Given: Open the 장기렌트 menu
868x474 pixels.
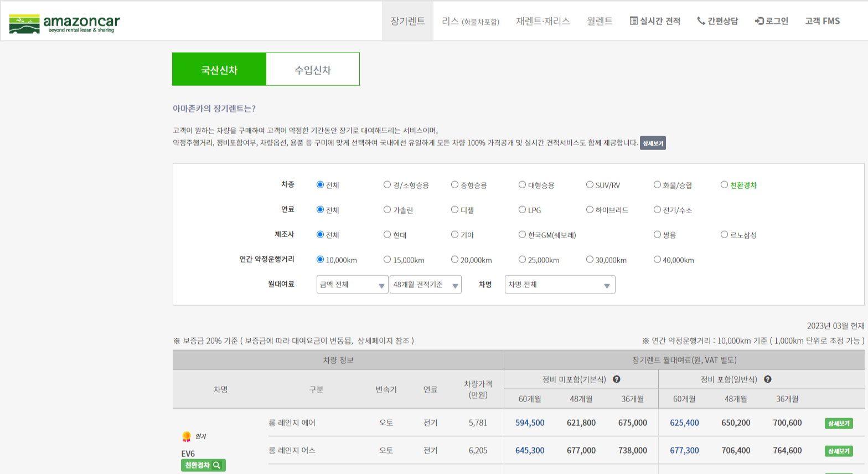Looking at the screenshot, I should pos(408,21).
